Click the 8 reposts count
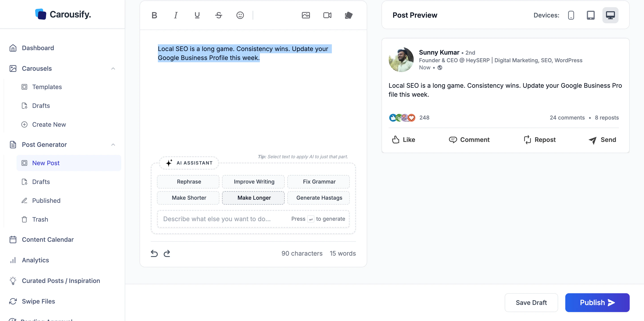 [607, 118]
